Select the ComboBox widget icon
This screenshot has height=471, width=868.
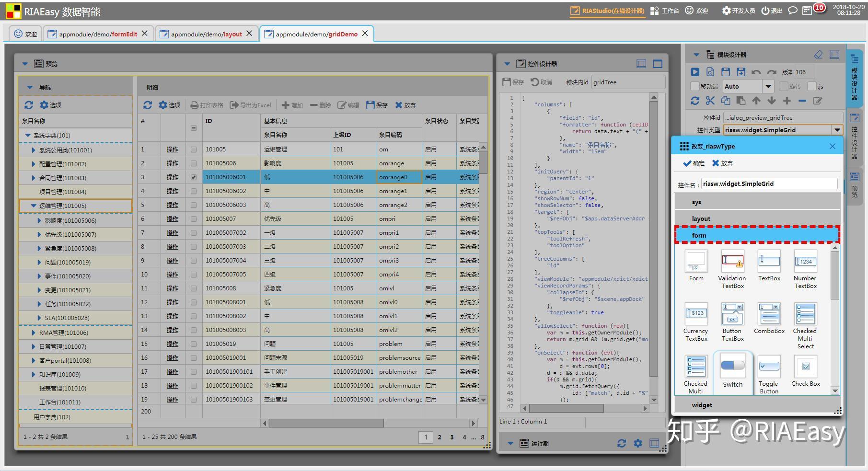tap(769, 314)
